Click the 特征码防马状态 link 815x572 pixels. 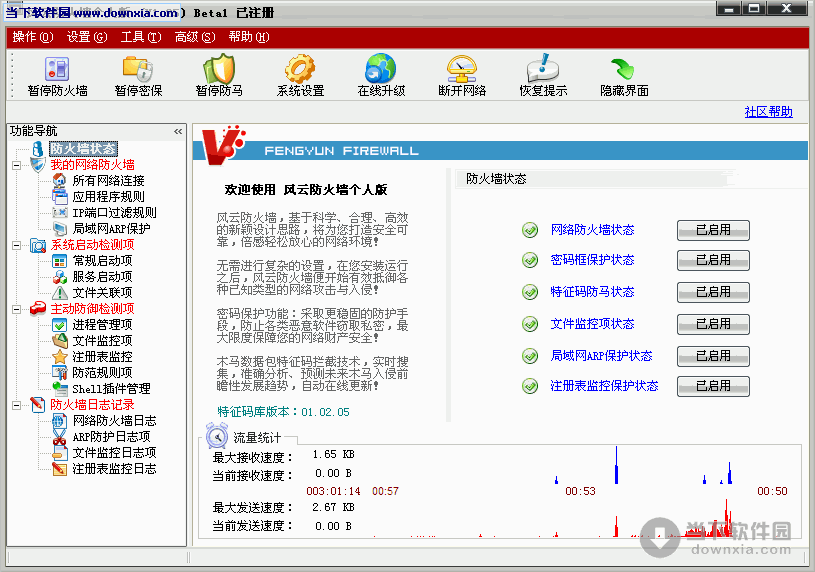(592, 292)
